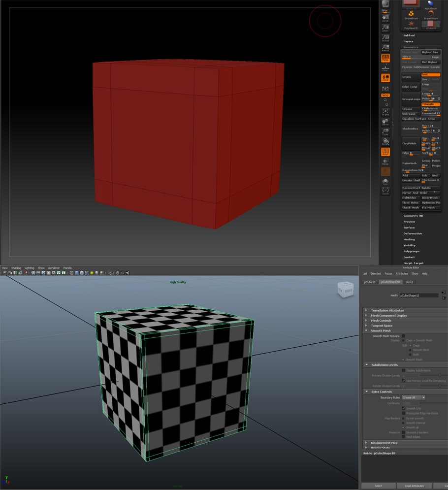Activate the Solo mode icon
This screenshot has height=490, width=448.
tap(385, 182)
